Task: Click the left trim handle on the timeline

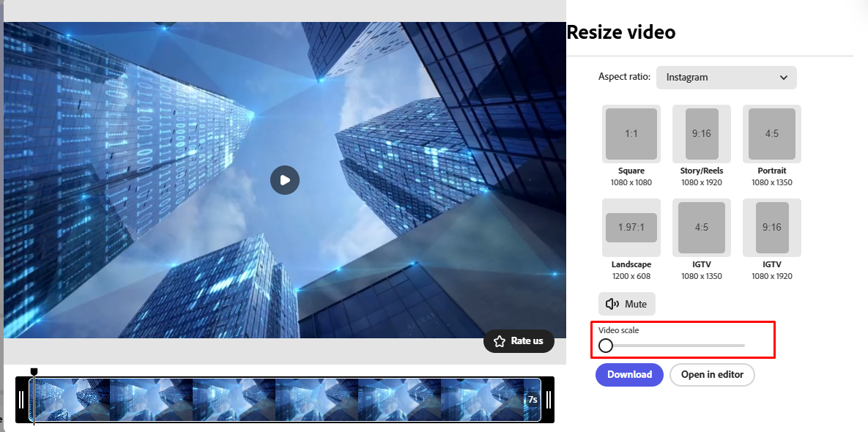Action: click(x=22, y=399)
